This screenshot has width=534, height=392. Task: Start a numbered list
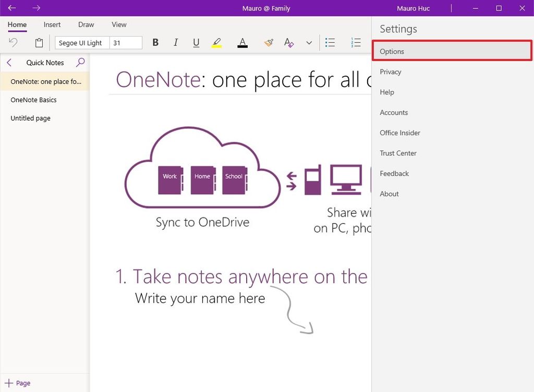point(356,43)
